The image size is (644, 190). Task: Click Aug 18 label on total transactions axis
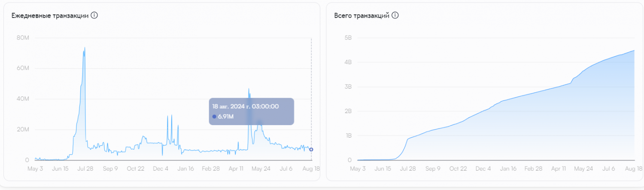pos(634,169)
